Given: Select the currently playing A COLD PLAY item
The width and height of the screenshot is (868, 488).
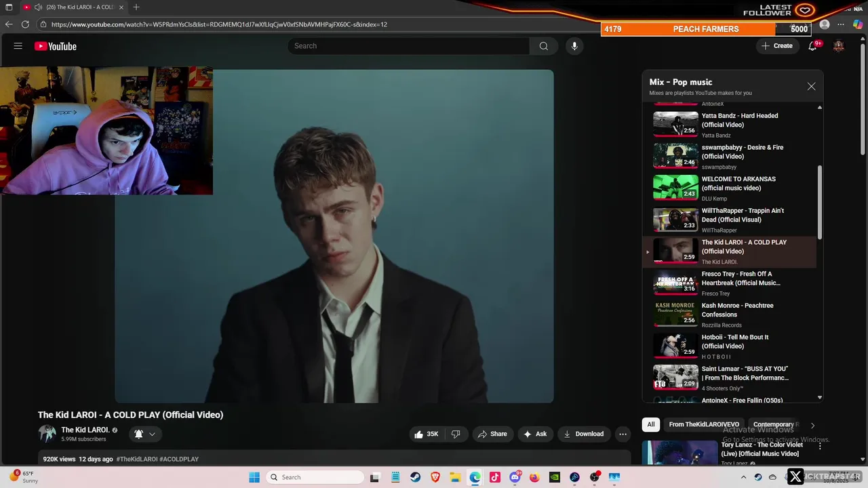Looking at the screenshot, I should point(729,251).
